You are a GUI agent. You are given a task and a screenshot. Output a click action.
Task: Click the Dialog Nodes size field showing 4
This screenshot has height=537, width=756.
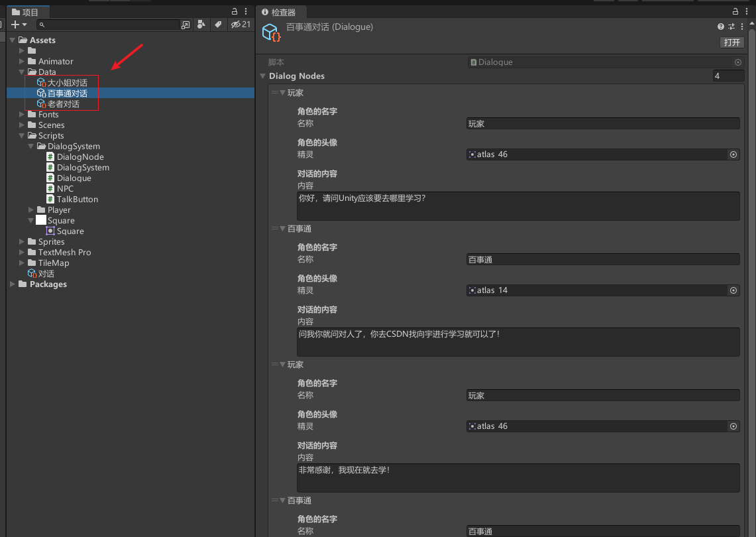pyautogui.click(x=729, y=76)
